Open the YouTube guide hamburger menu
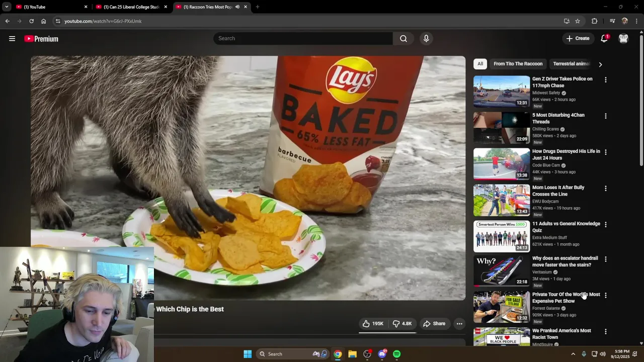The width and height of the screenshot is (644, 362). (12, 39)
